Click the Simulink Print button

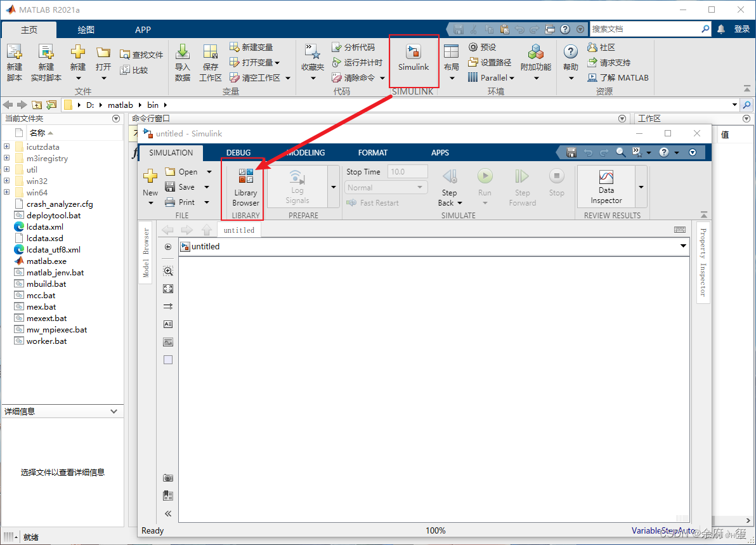click(180, 202)
